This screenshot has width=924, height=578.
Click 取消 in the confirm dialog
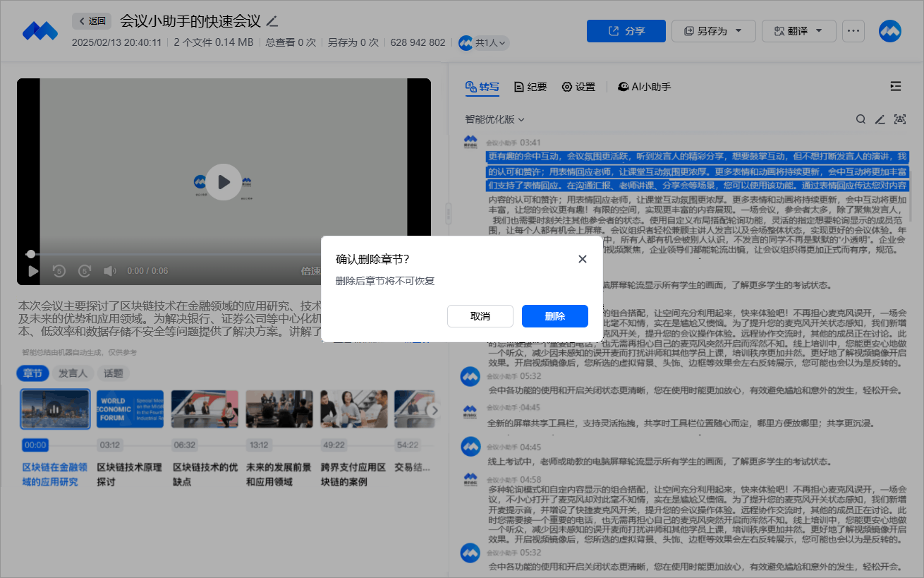click(x=480, y=316)
